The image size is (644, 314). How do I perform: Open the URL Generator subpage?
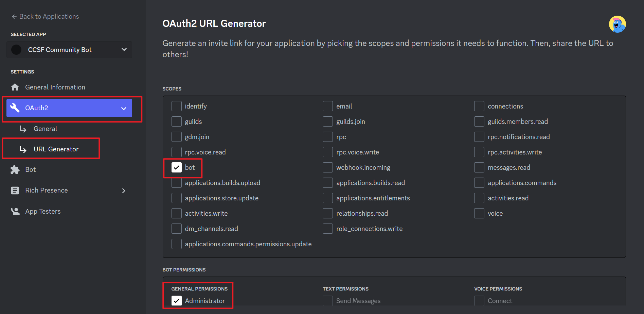[x=56, y=149]
